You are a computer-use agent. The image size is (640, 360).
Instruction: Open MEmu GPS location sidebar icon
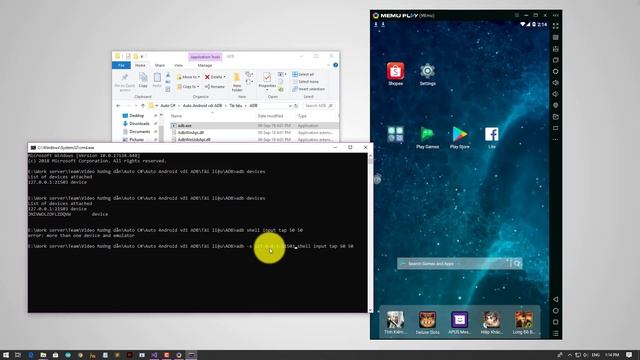(x=556, y=105)
